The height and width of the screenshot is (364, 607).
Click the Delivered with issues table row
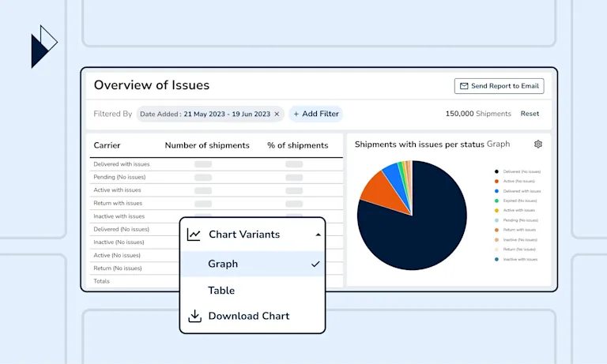[x=216, y=164]
